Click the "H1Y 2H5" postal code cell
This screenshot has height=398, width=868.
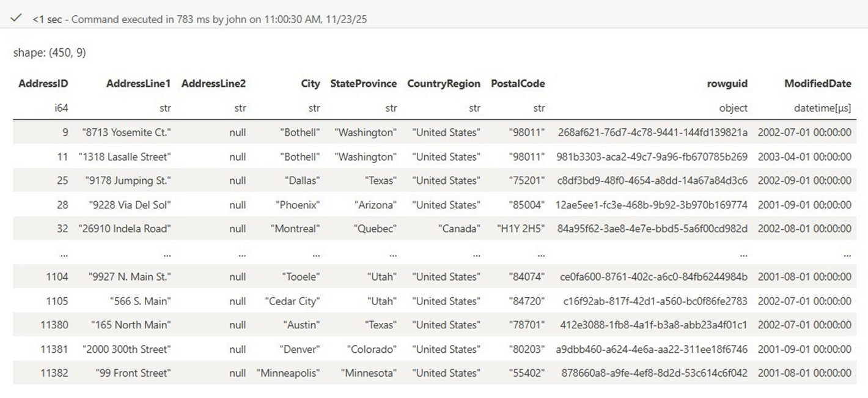coord(521,229)
